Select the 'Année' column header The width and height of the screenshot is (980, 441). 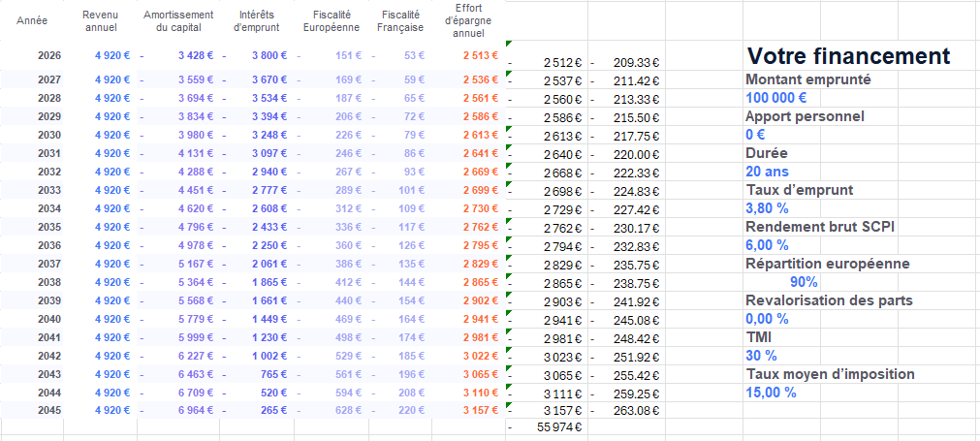(19, 20)
